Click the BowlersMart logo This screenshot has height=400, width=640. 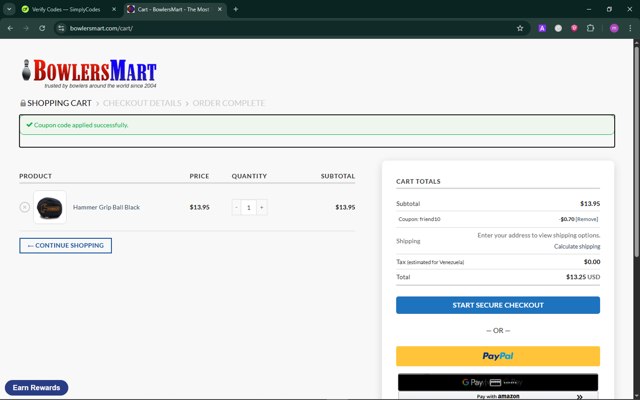click(x=89, y=73)
